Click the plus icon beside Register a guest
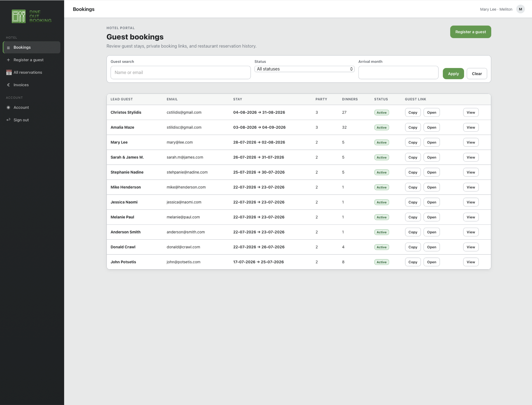Viewport: 532px width, 405px height. pos(8,60)
